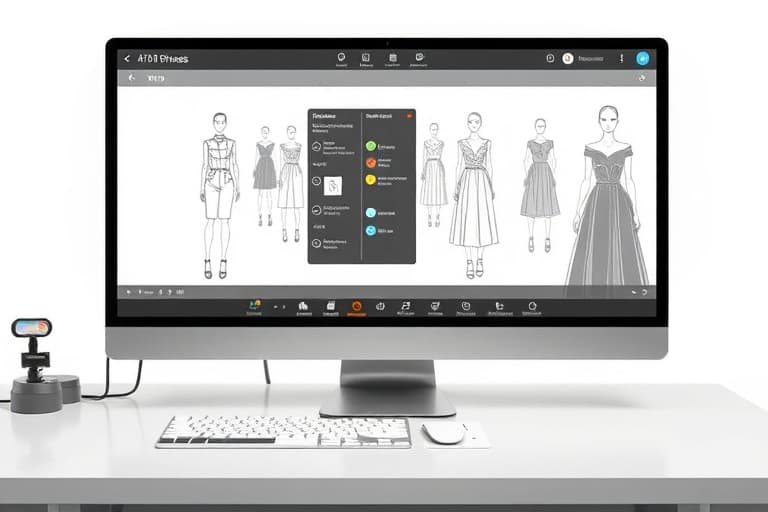Select the blue circle at bottom of dialog
768x512 pixels.
click(x=371, y=230)
